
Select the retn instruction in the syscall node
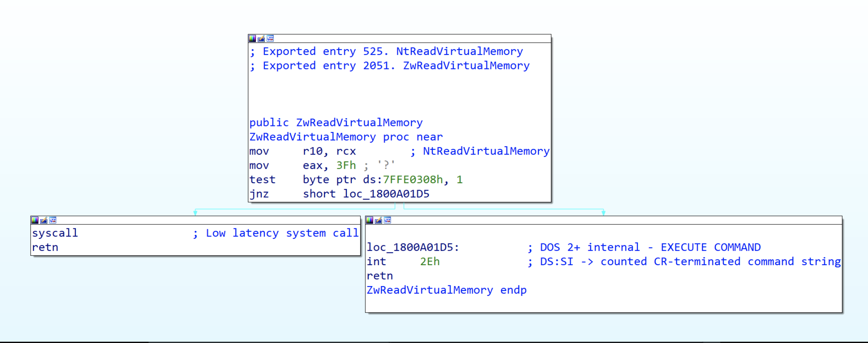[45, 247]
